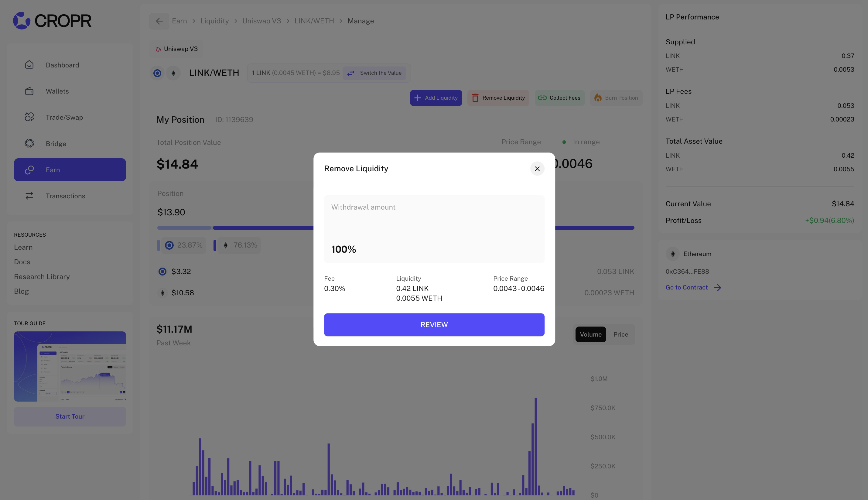Click the Wallets wallet icon

coord(29,91)
